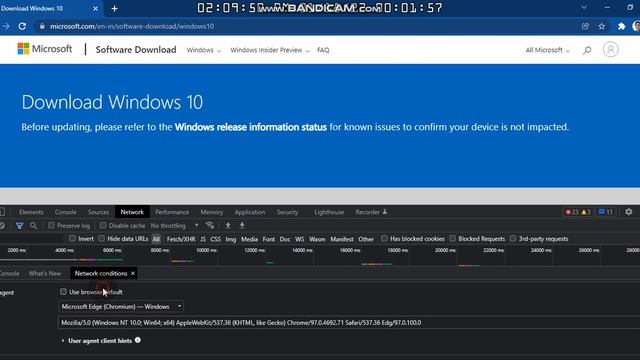Open the network search magnifier icon

[x=33, y=226]
